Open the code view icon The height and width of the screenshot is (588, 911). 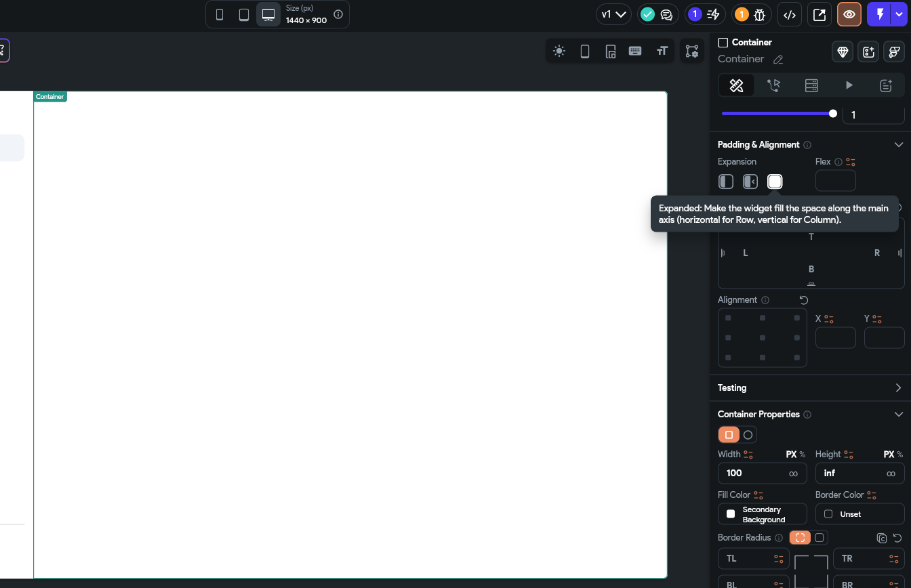coord(790,14)
